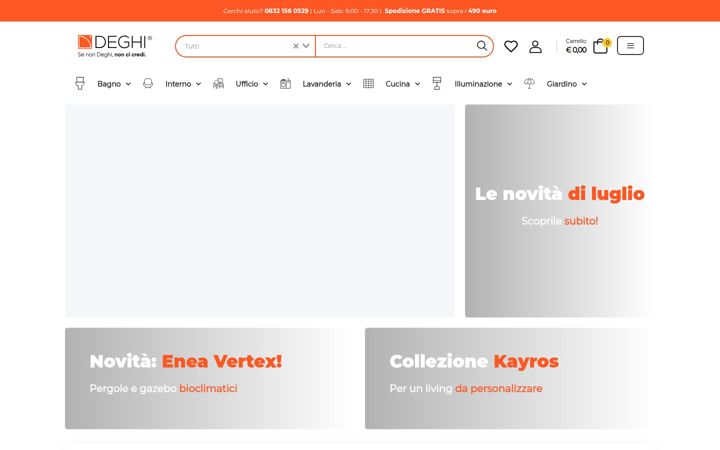
Task: Expand the Cucina menu chevron
Action: click(417, 84)
